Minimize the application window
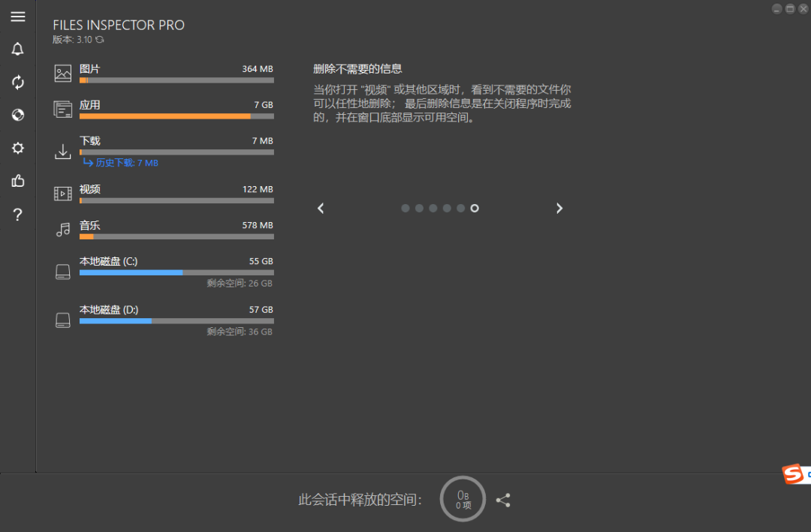The height and width of the screenshot is (532, 811). pos(776,9)
